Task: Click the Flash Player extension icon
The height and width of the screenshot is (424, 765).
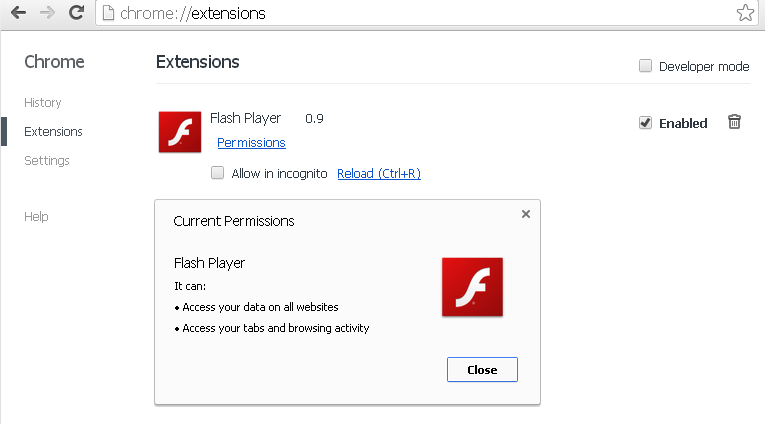Action: coord(180,132)
